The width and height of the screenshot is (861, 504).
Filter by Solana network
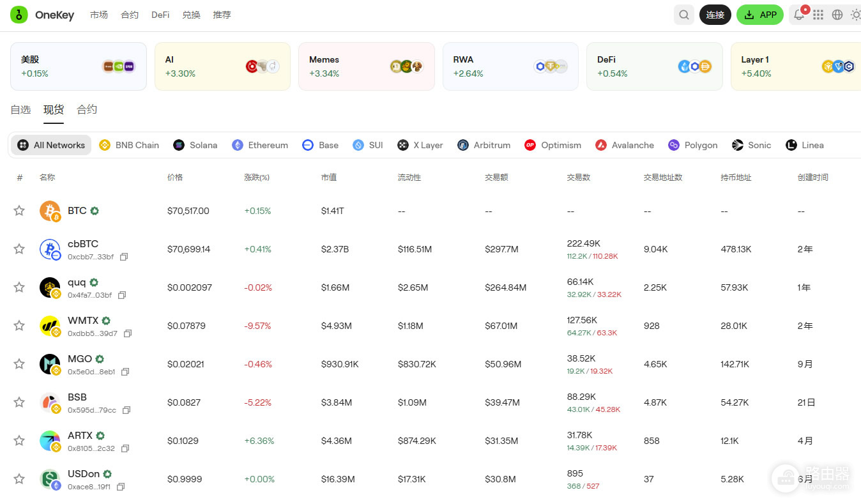(195, 145)
